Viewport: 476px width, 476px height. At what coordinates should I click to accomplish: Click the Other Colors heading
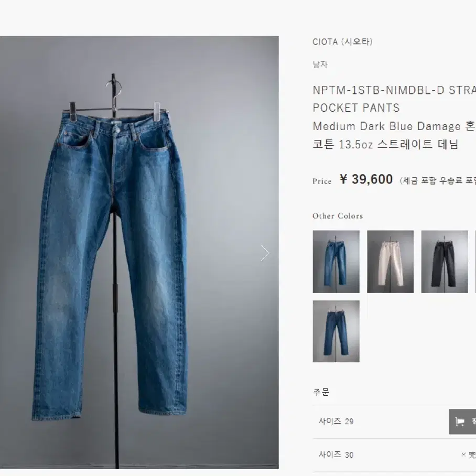coord(338,216)
